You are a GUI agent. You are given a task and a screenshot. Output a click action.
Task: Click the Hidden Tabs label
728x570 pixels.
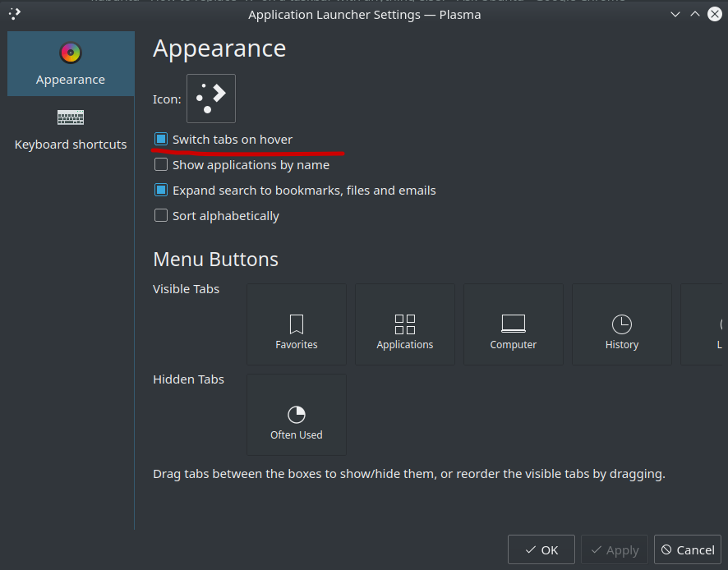[x=188, y=379]
